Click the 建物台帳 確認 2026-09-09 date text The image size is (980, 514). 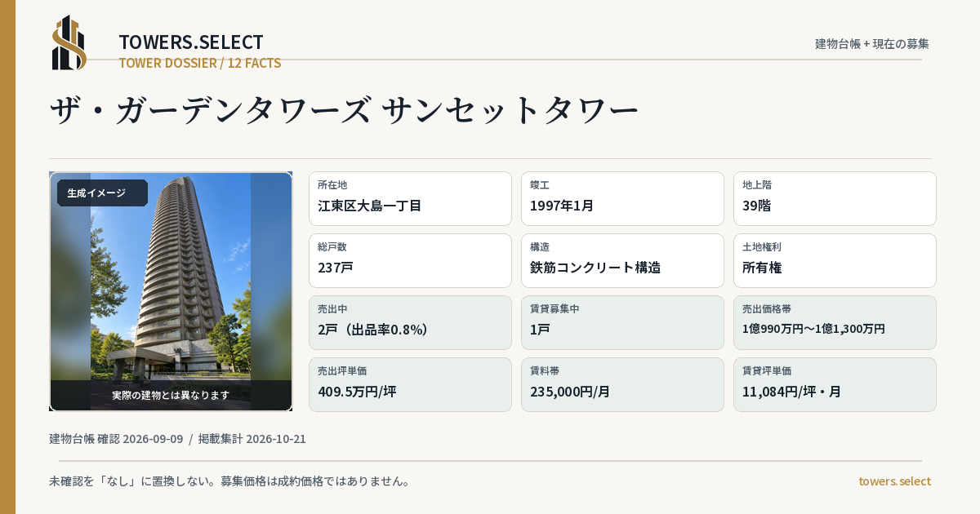(x=116, y=439)
